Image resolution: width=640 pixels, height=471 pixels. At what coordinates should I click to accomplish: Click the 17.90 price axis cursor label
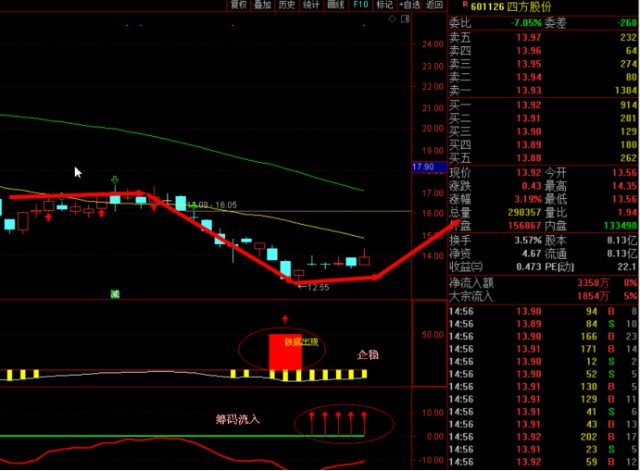(x=424, y=167)
